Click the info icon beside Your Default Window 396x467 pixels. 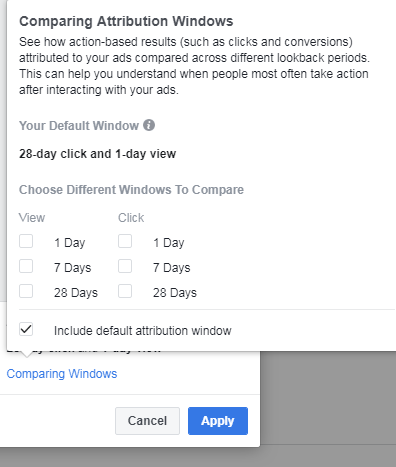(x=149, y=125)
